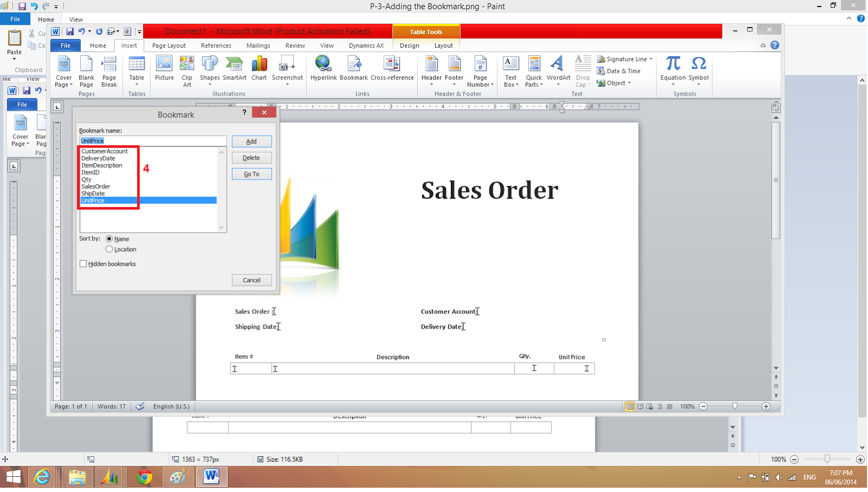Insert a Page Break in Word
The width and height of the screenshot is (868, 492).
click(x=109, y=71)
